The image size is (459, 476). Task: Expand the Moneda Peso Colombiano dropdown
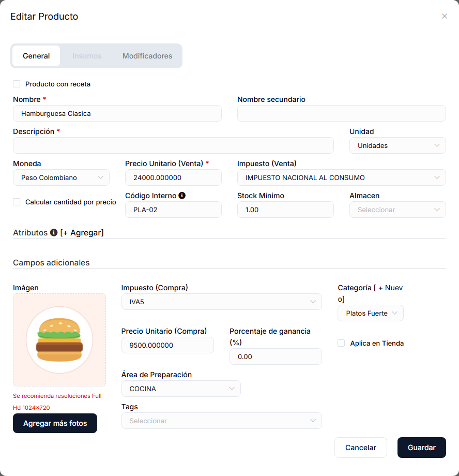click(x=62, y=177)
